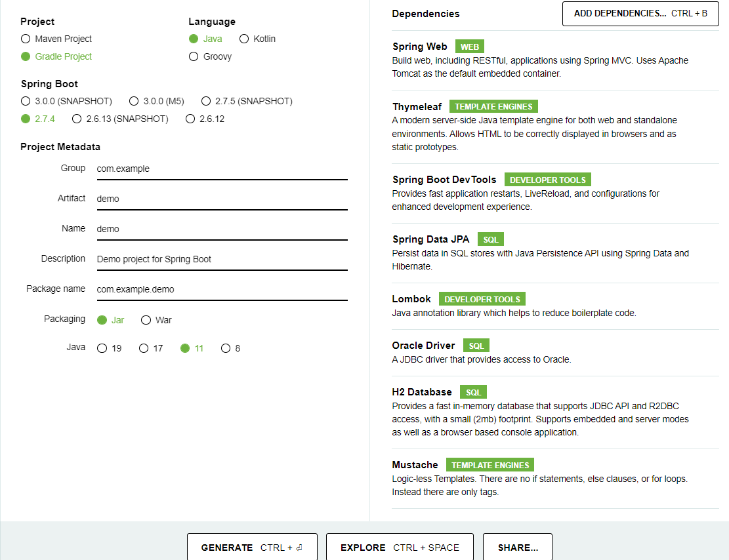Click the Explore button
The image size is (729, 560).
(x=400, y=547)
